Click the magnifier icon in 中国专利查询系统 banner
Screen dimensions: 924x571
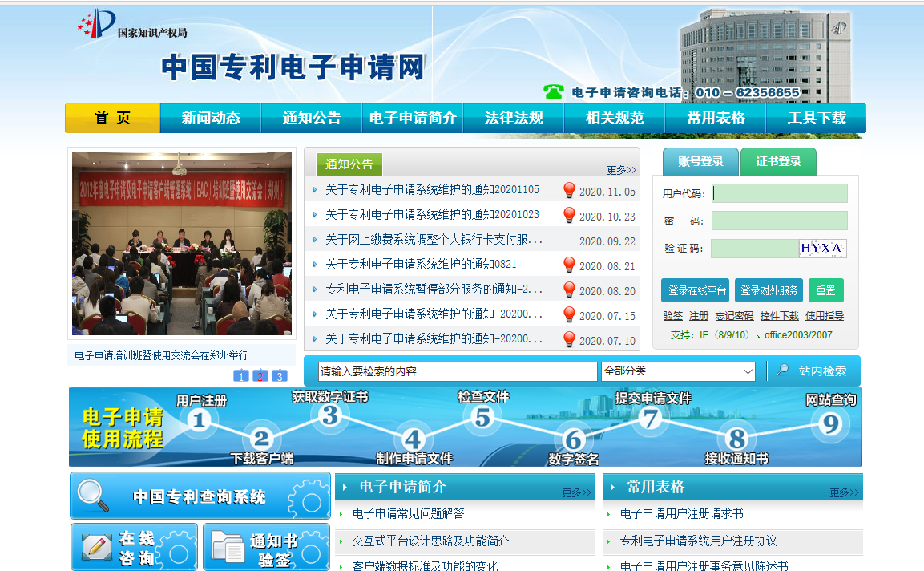click(93, 495)
